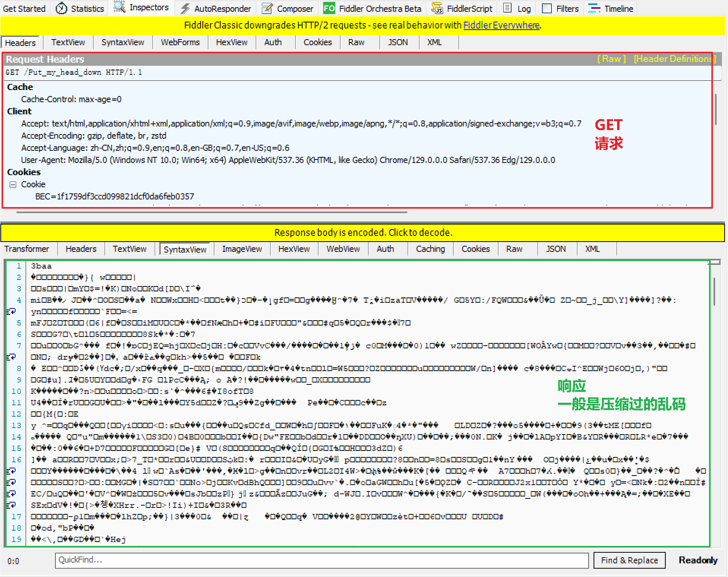The width and height of the screenshot is (728, 577).
Task: Select the BEC cookie value row
Action: coord(115,197)
